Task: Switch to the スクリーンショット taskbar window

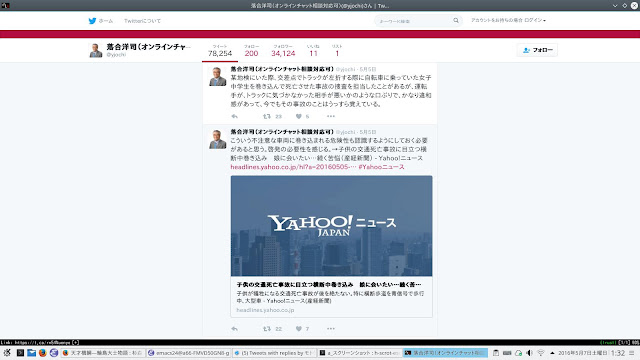Action: tap(360, 353)
